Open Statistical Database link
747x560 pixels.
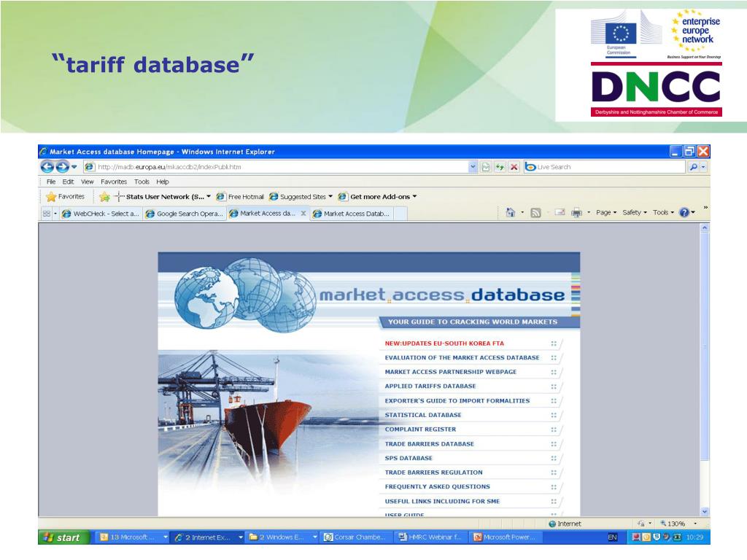point(423,415)
